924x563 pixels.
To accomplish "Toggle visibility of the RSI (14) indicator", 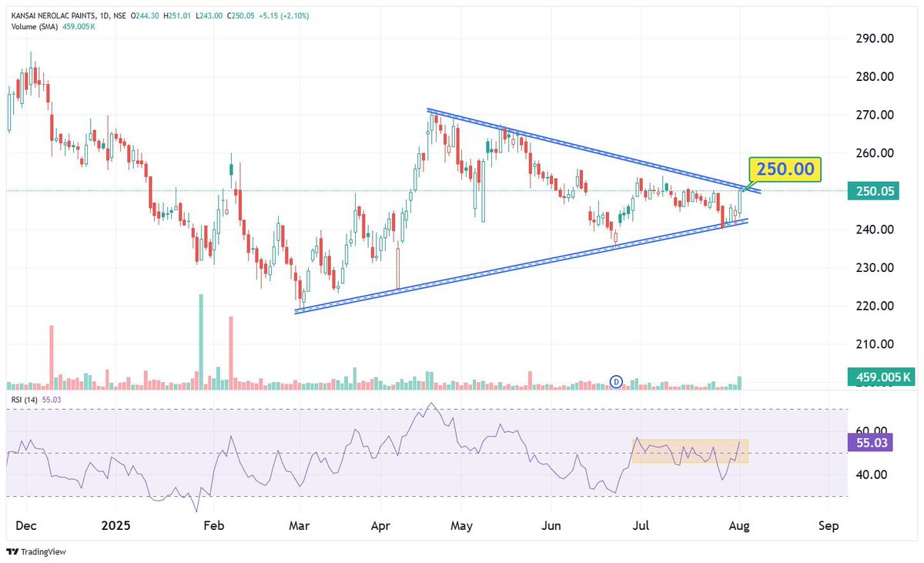I will pyautogui.click(x=25, y=400).
